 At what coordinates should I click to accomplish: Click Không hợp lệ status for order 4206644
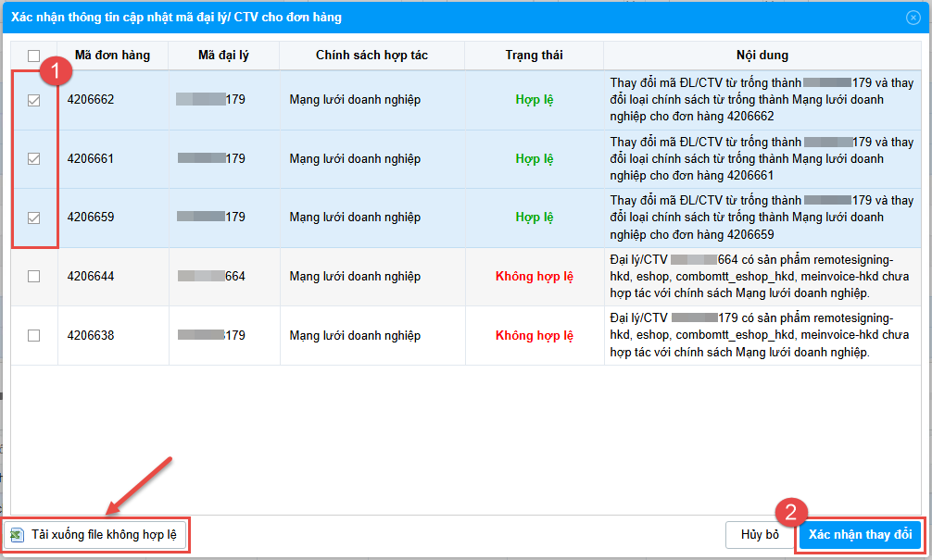pos(535,276)
